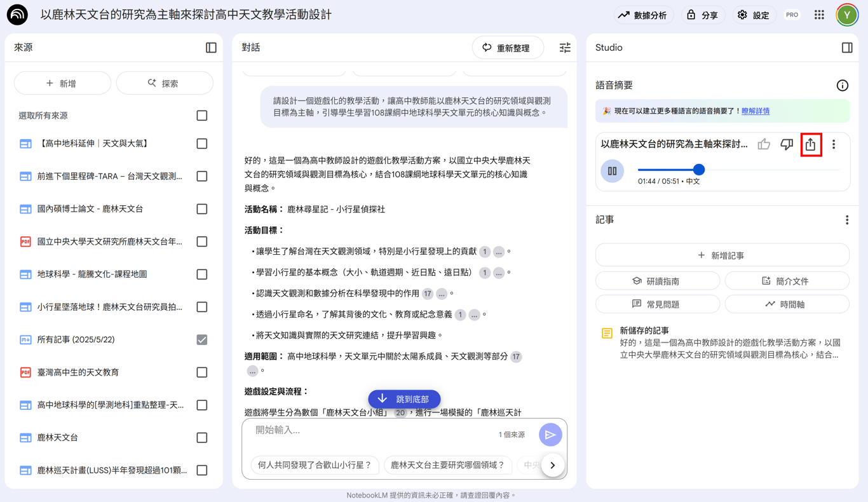Share the audio overview via share icon
868x502 pixels.
tap(810, 145)
